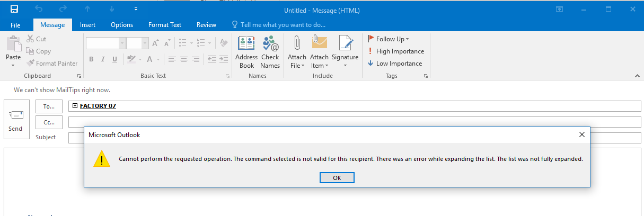The image size is (644, 216).
Task: Switch to the Insert tab
Action: (x=88, y=25)
